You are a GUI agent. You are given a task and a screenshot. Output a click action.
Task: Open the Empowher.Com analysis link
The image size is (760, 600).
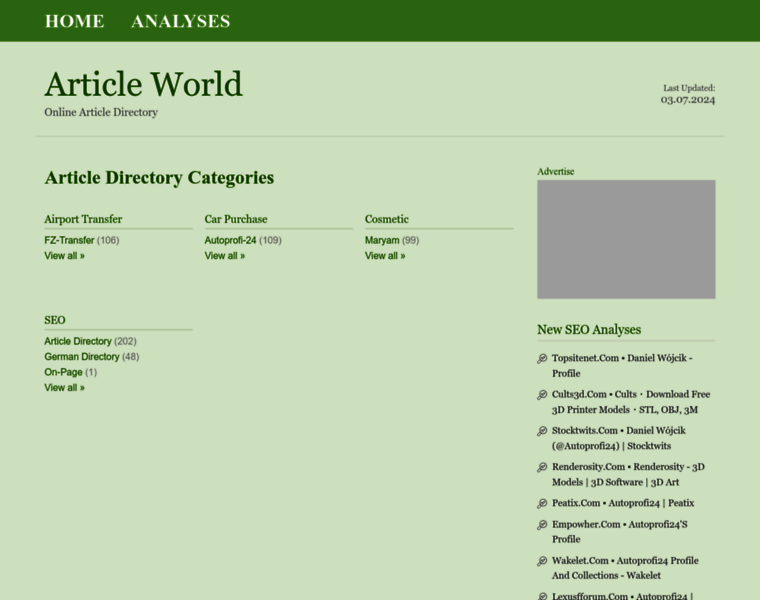(620, 532)
